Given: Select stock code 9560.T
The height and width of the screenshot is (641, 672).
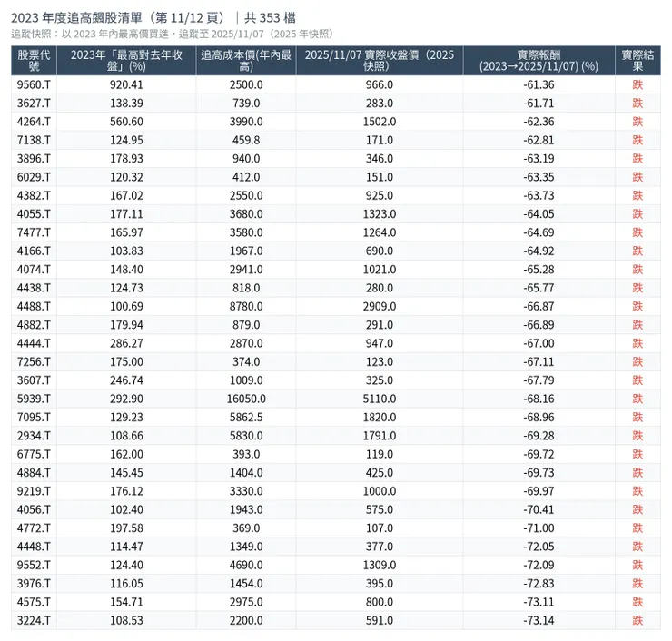Looking at the screenshot, I should coord(34,84).
